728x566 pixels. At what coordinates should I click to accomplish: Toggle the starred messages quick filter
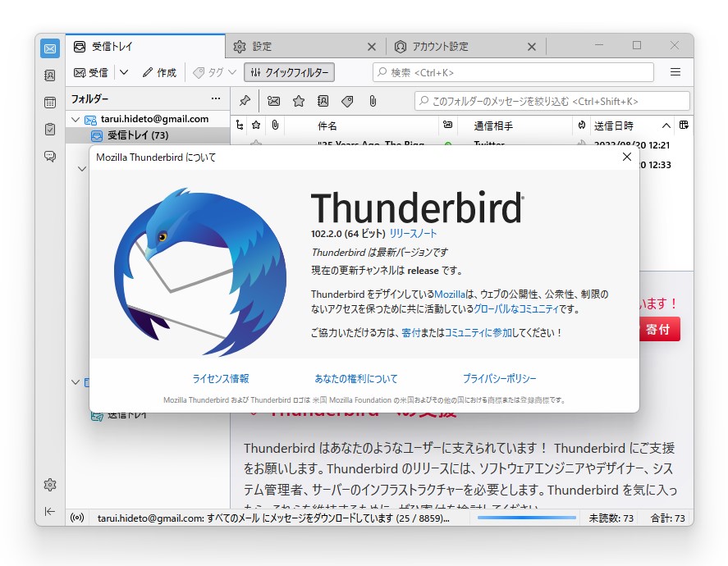pos(299,101)
